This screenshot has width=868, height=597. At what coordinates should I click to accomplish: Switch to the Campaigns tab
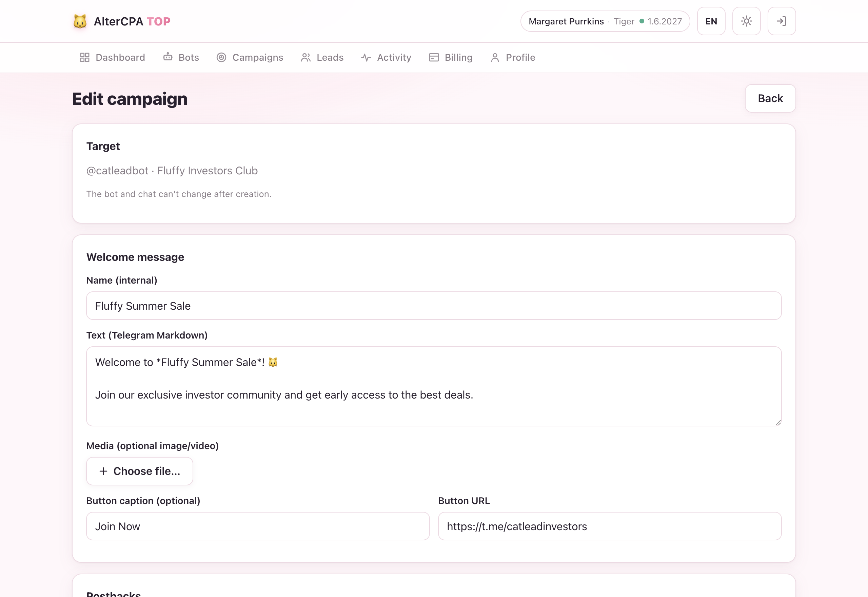click(x=250, y=57)
